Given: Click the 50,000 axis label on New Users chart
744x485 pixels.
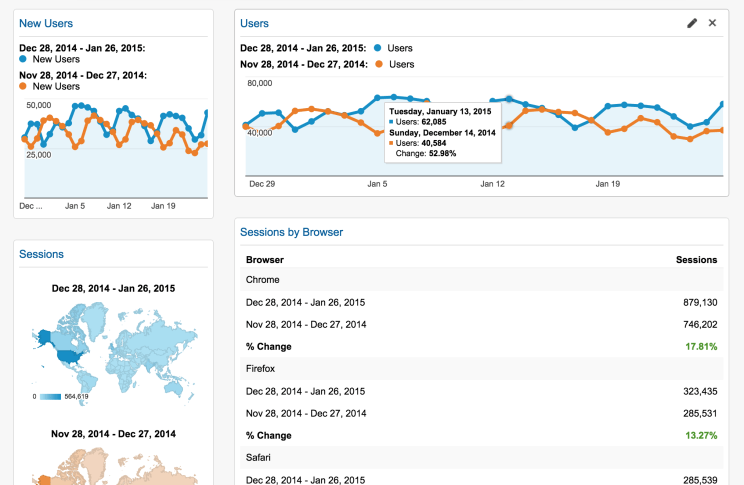Looking at the screenshot, I should [x=38, y=105].
